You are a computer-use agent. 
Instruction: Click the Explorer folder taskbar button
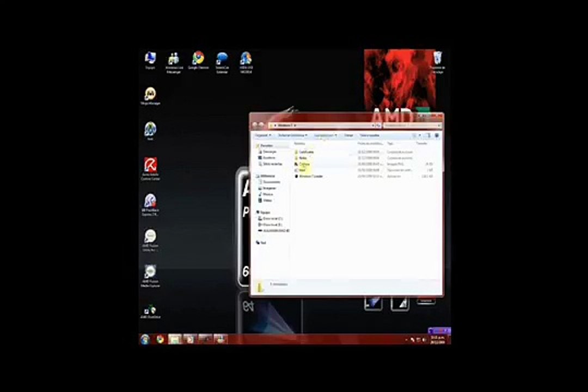(x=175, y=340)
